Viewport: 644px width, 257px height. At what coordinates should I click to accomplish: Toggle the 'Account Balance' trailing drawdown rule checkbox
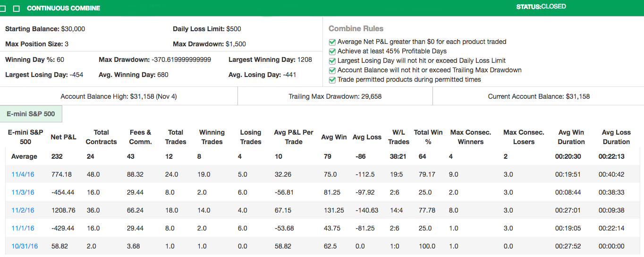(x=332, y=70)
